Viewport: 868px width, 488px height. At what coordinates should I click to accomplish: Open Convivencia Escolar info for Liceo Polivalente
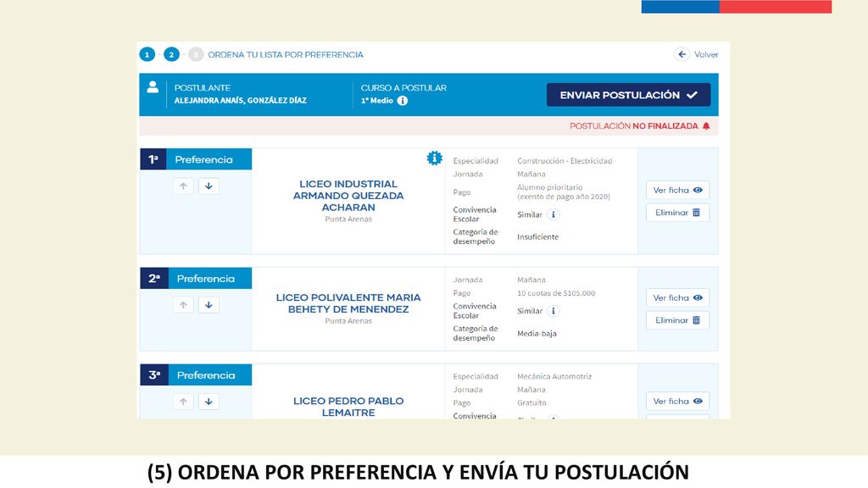[553, 311]
